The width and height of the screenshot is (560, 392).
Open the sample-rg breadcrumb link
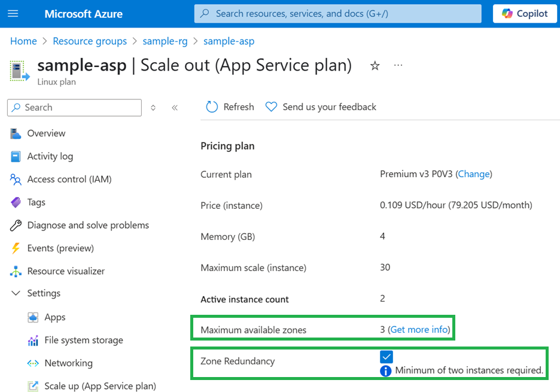pos(165,41)
